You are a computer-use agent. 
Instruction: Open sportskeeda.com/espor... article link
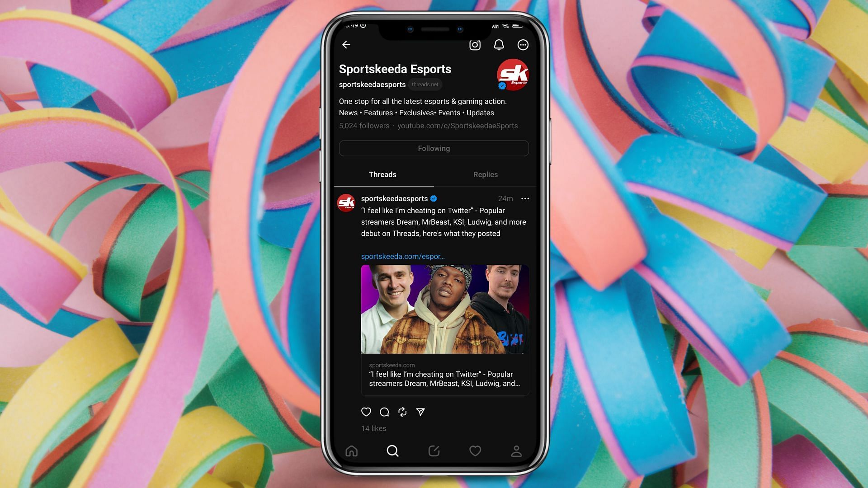coord(402,256)
